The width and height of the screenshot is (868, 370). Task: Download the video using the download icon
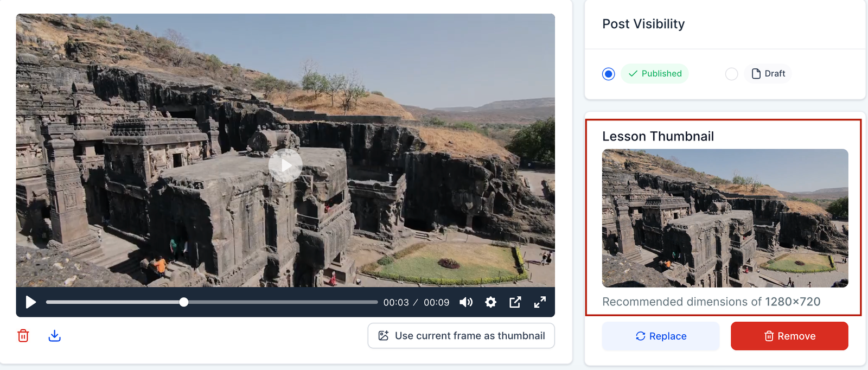click(54, 336)
